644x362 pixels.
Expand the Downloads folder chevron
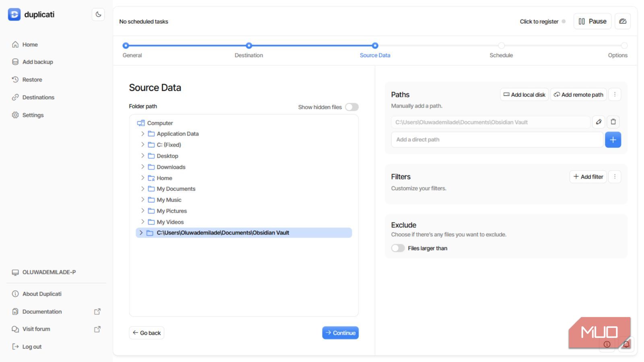142,167
